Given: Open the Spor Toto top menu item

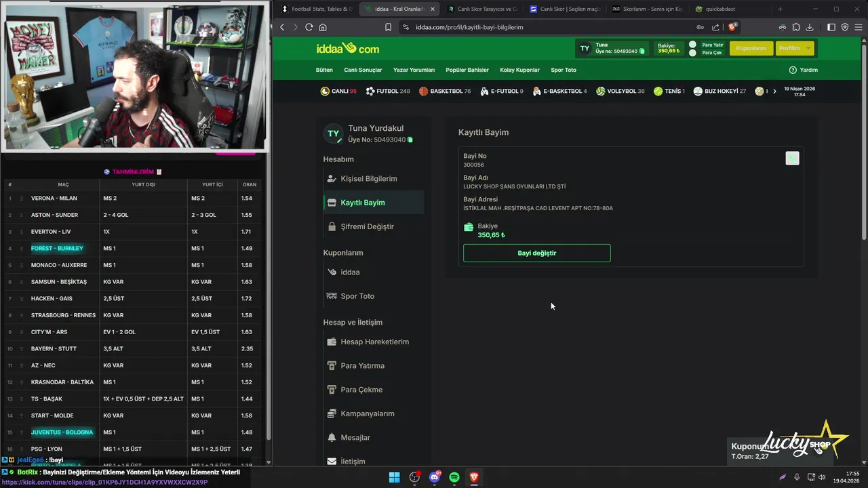Looking at the screenshot, I should point(564,70).
